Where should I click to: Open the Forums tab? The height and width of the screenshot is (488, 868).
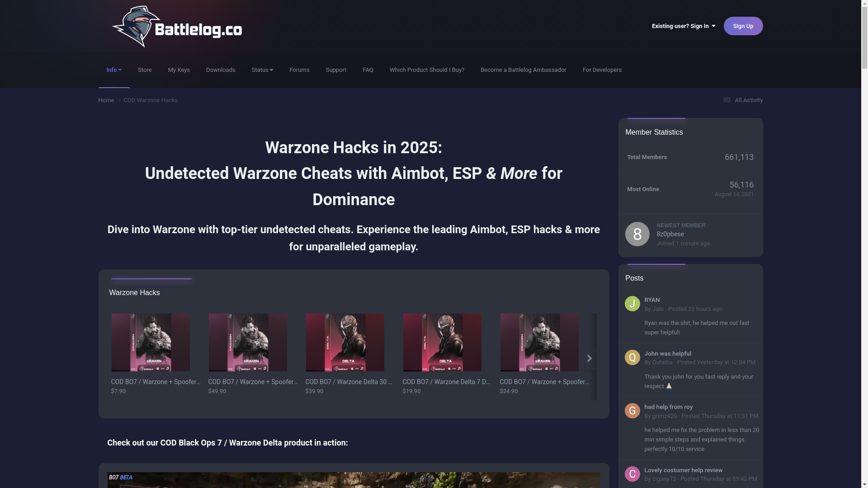point(299,70)
